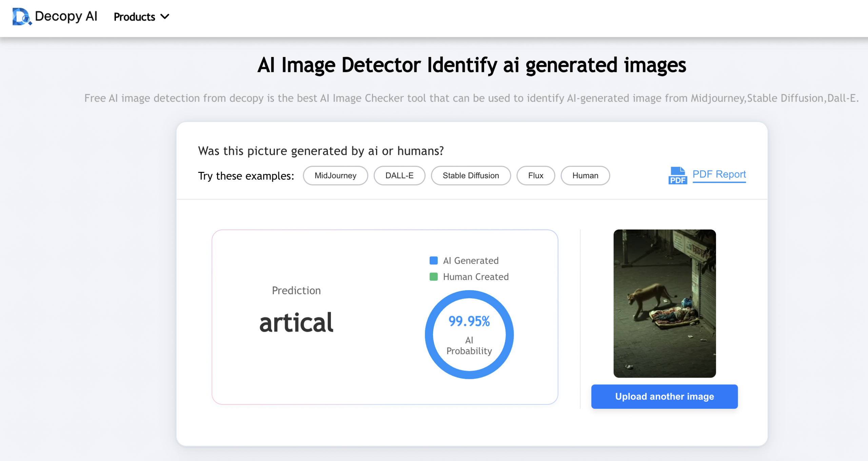The width and height of the screenshot is (868, 461).
Task: Click the Decopy AI logo icon
Action: 22,17
